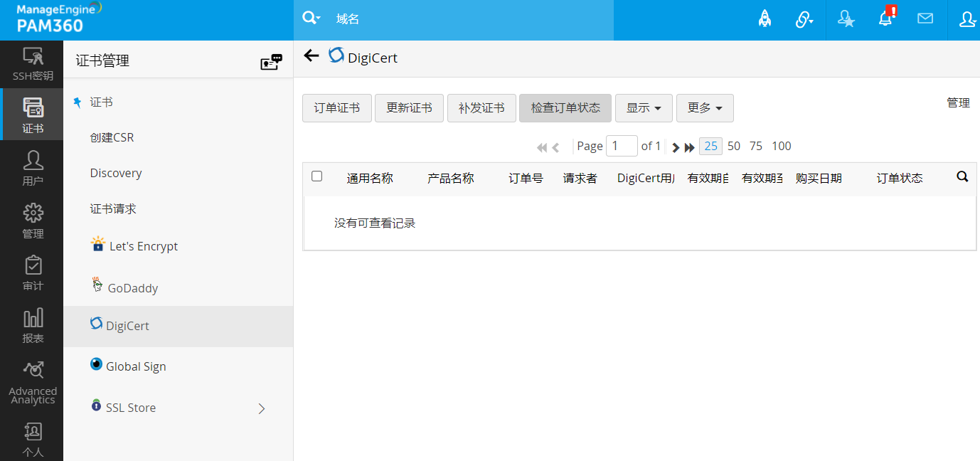This screenshot has width=980, height=461.
Task: Sort by 订单状态 column header
Action: [x=900, y=179]
